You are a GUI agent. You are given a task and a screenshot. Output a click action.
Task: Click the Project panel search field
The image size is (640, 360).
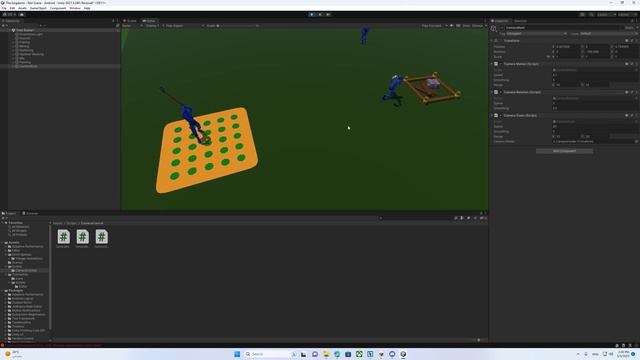(x=416, y=218)
